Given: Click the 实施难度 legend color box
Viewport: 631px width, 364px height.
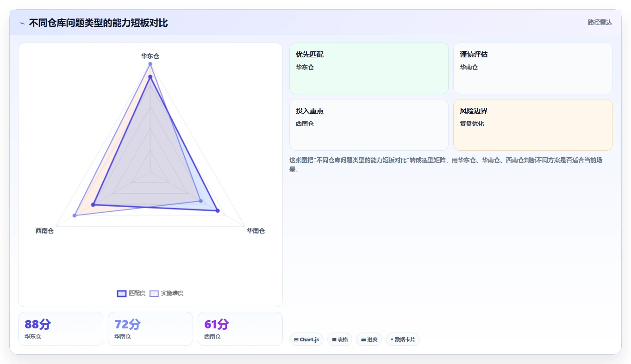Looking at the screenshot, I should tap(154, 293).
